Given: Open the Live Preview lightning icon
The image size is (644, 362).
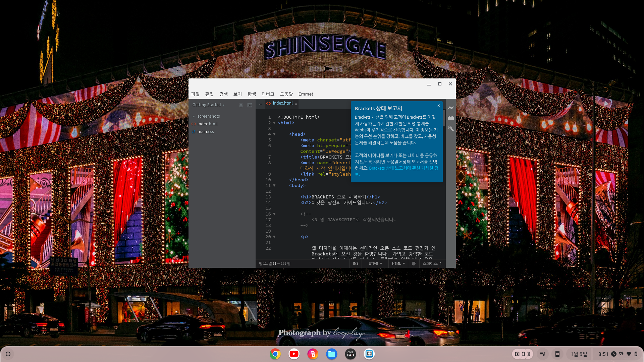Looking at the screenshot, I should 450,108.
